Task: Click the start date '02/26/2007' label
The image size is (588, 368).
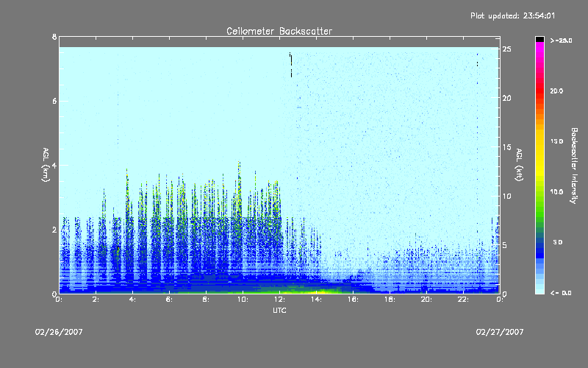Action: [x=59, y=332]
